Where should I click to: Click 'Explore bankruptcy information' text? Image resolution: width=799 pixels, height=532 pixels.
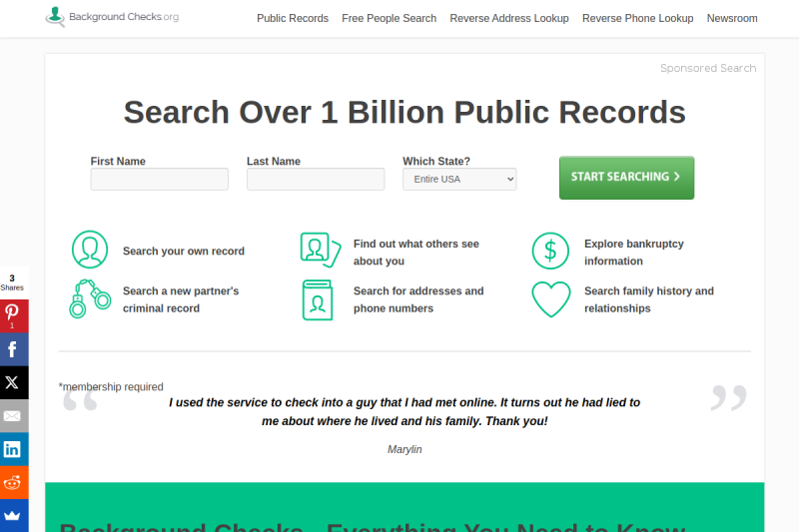[x=634, y=253]
